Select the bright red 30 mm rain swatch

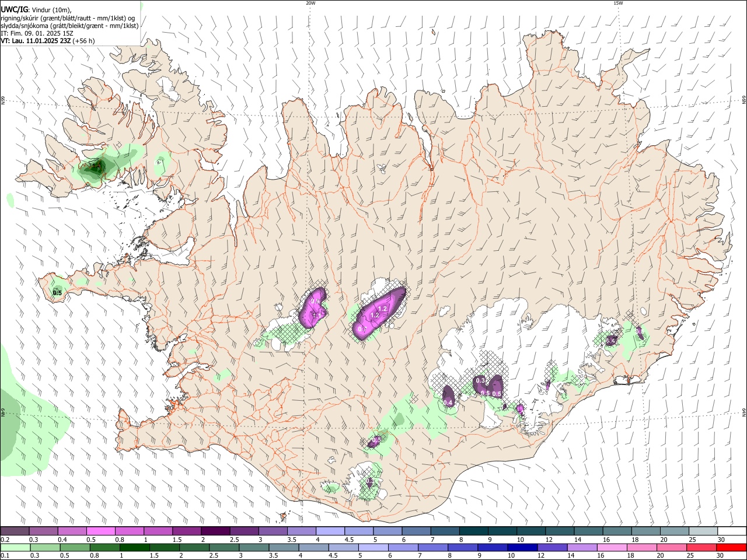click(x=732, y=548)
